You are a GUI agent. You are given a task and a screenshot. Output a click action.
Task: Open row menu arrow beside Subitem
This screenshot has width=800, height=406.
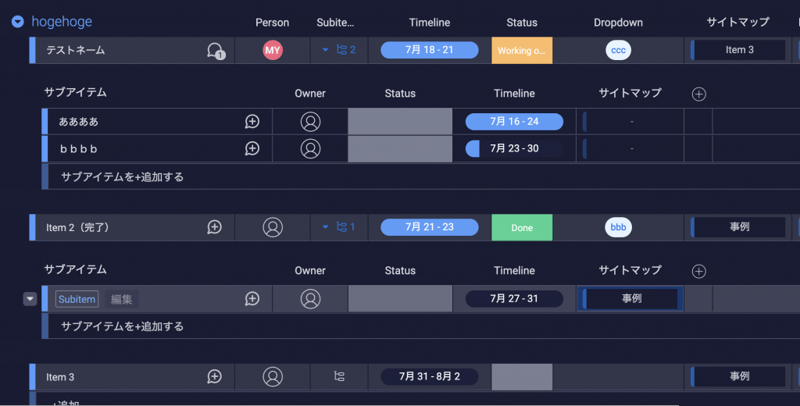click(30, 299)
